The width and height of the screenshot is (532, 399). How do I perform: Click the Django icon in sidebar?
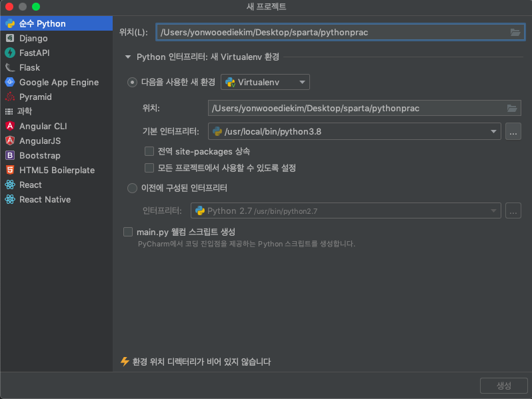(10, 38)
